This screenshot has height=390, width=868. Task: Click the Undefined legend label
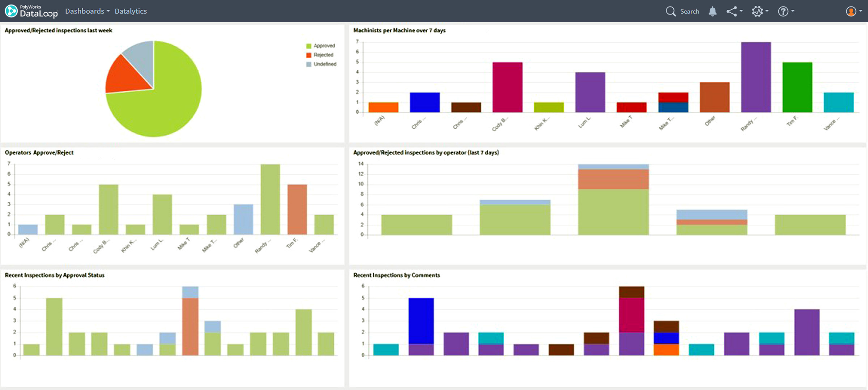coord(325,64)
